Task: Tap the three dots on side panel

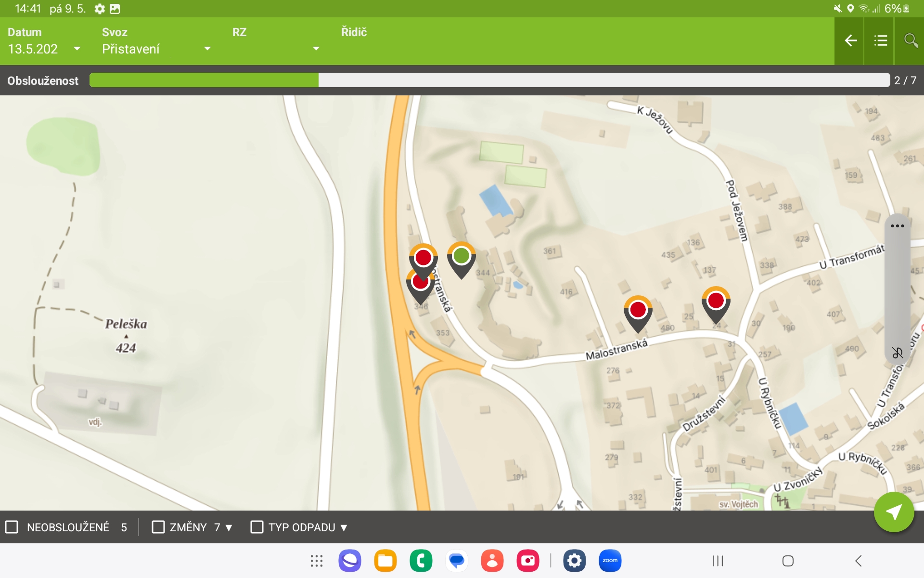Action: click(897, 226)
